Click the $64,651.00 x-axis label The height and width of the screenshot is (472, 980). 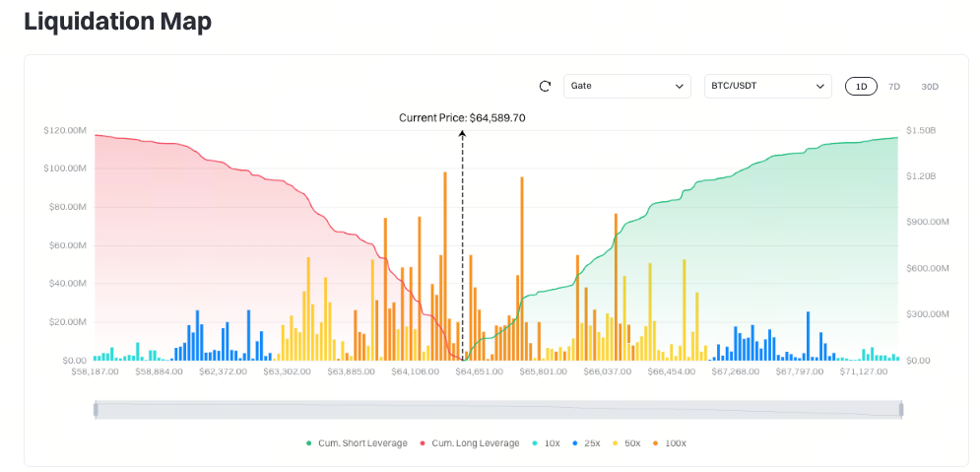coord(480,371)
